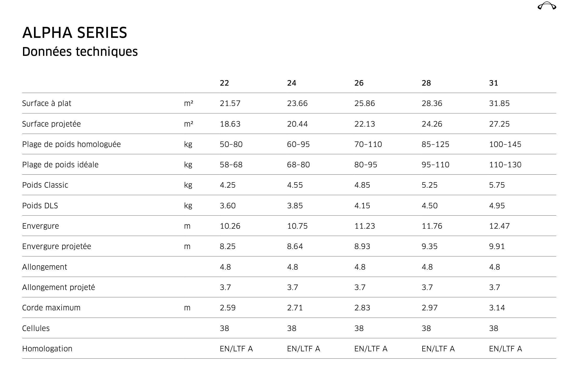This screenshot has height=379, width=588.
Task: Click the Données techniques subtitle
Action: [80, 52]
